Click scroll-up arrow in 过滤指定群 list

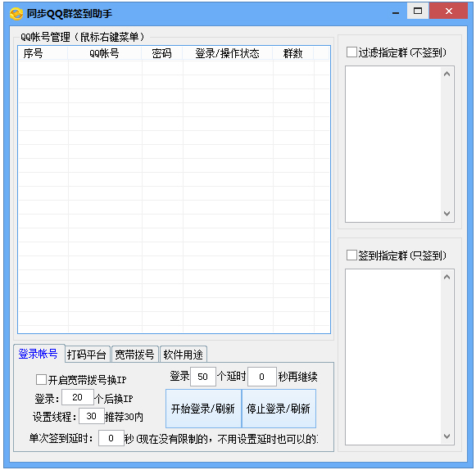coord(447,74)
